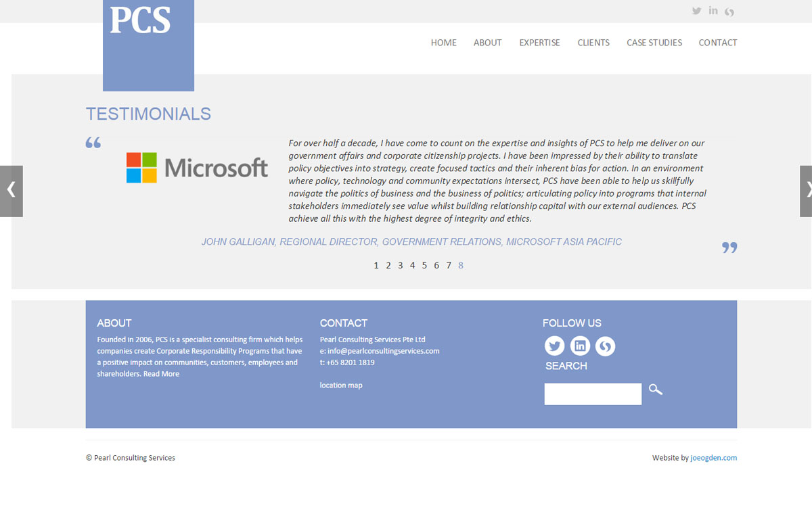Click the LinkedIn icon in the top header
This screenshot has width=812, height=514.
[713, 11]
